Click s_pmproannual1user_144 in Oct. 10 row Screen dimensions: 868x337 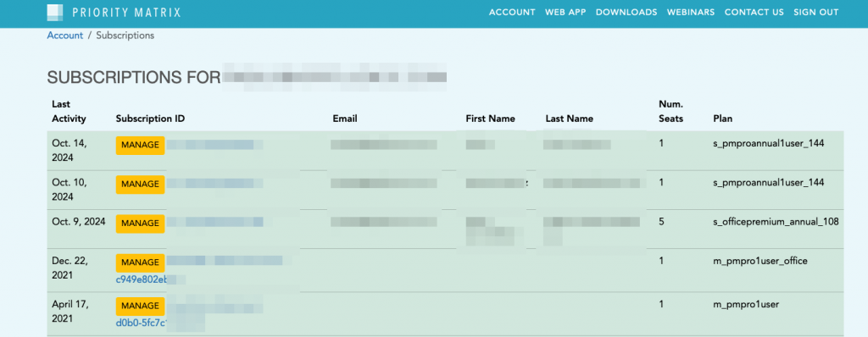[x=768, y=182]
